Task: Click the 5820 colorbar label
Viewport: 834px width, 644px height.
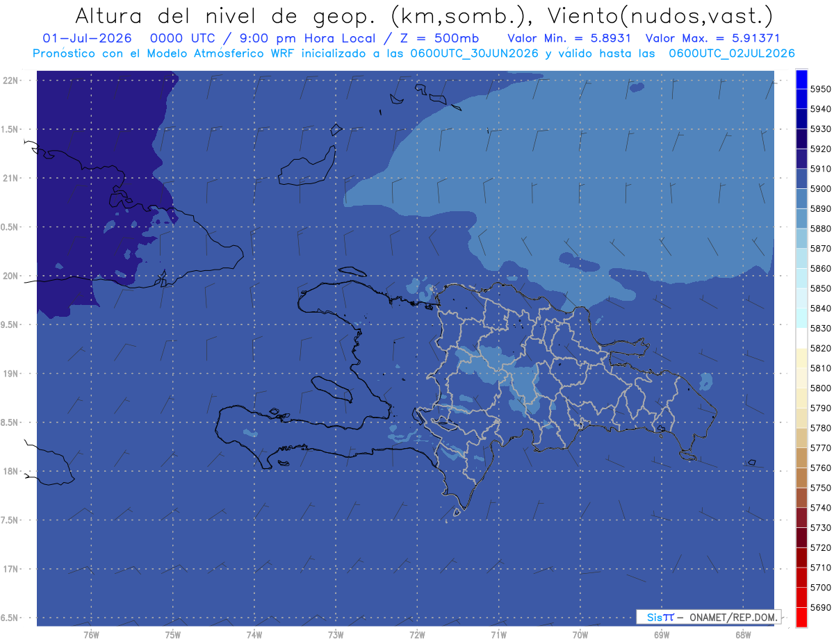Action: coord(821,348)
